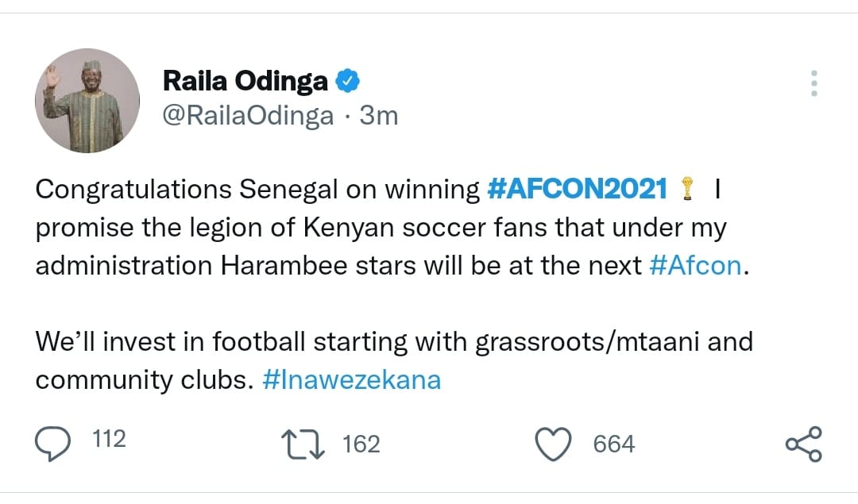This screenshot has width=858, height=504.
Task: Tap the retweet arrows icon
Action: pos(304,444)
